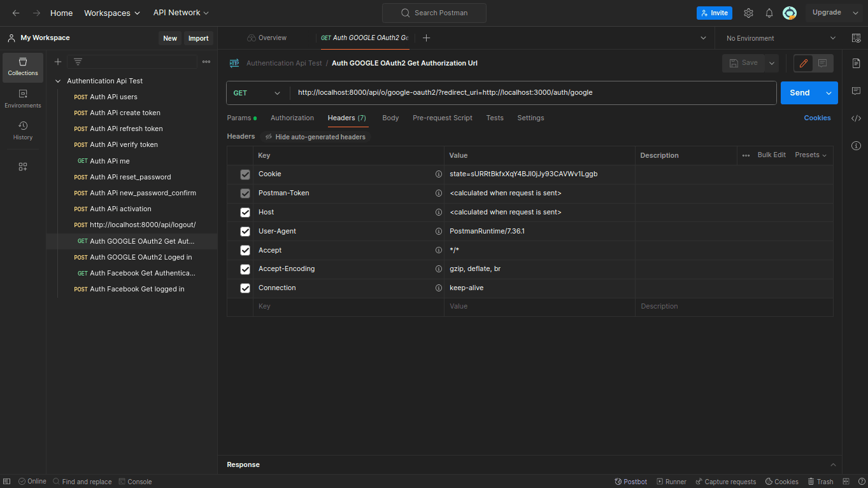Open the Cookies link

tap(817, 118)
